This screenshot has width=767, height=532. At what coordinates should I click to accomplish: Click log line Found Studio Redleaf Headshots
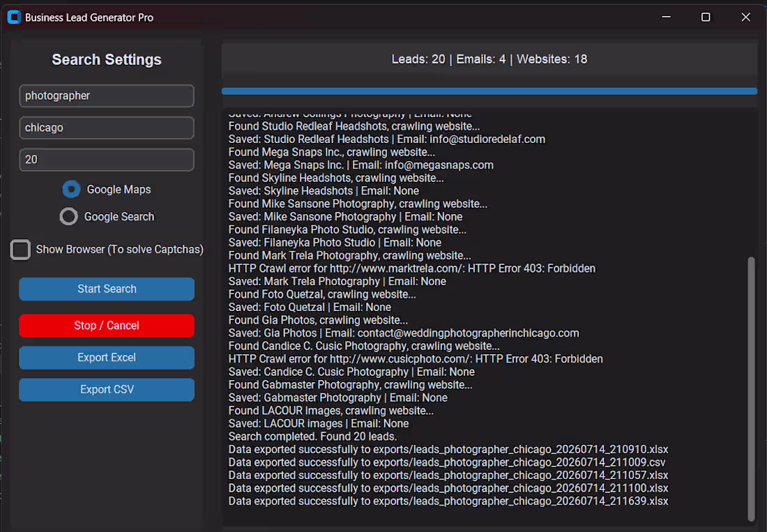click(x=354, y=126)
